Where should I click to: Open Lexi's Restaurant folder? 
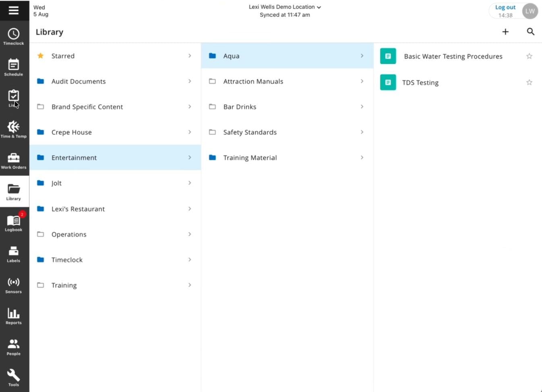(x=115, y=209)
